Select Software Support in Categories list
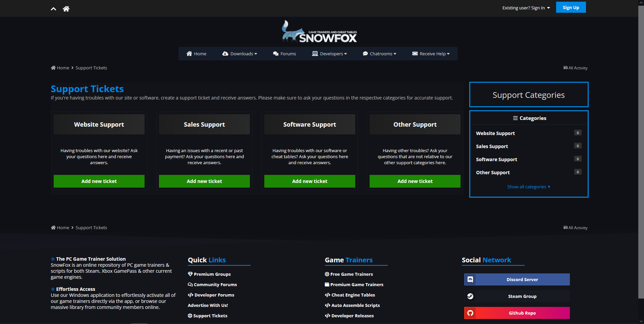Screen dimensions: 644x324 tap(496, 159)
